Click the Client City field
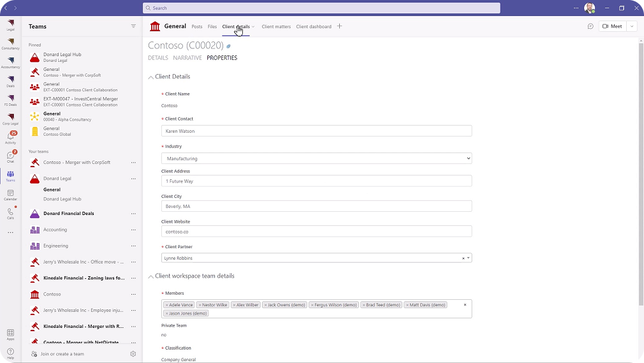This screenshot has width=644, height=363. [x=316, y=206]
